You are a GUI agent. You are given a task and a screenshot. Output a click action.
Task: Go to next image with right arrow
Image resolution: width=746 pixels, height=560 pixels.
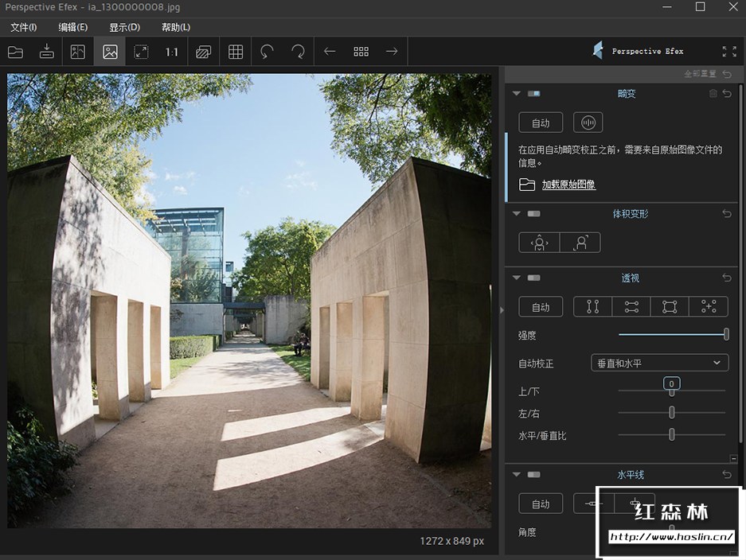coord(392,52)
